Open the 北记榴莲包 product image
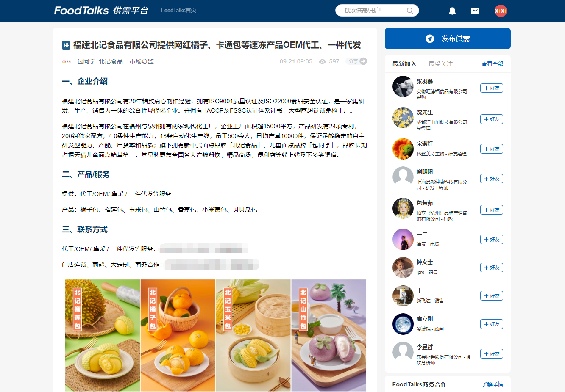Image resolution: width=565 pixels, height=392 pixels. 103,335
